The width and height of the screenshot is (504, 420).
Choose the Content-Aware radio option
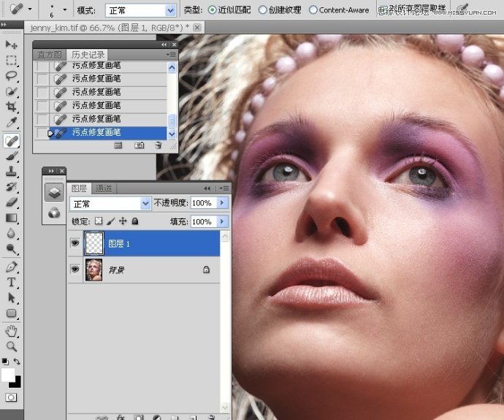pyautogui.click(x=313, y=10)
